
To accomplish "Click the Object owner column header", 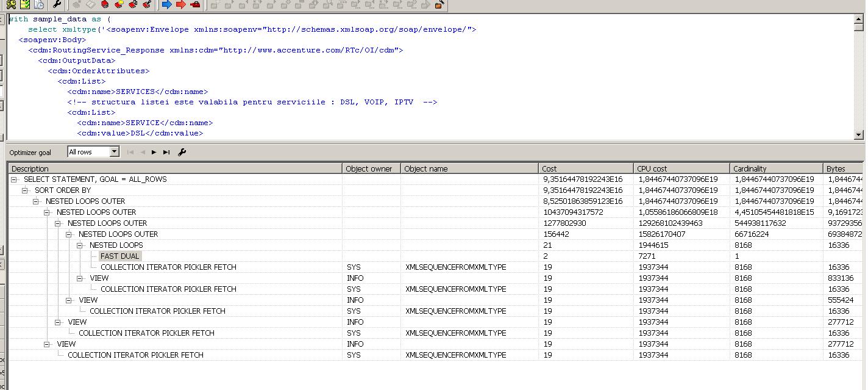I will tap(372, 168).
